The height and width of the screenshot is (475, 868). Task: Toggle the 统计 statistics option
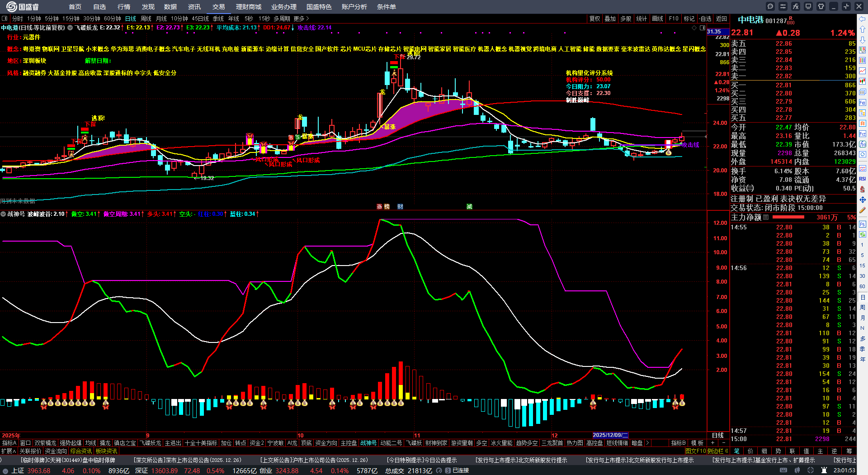click(642, 19)
